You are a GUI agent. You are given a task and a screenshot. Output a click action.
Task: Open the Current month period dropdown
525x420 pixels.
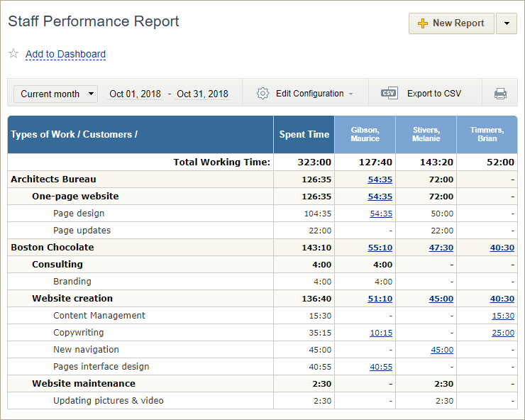[55, 94]
